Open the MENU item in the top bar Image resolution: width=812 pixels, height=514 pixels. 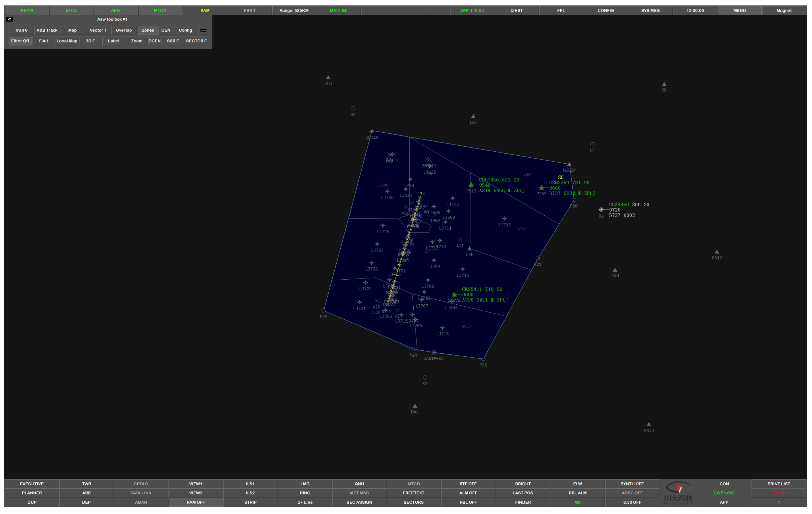739,10
